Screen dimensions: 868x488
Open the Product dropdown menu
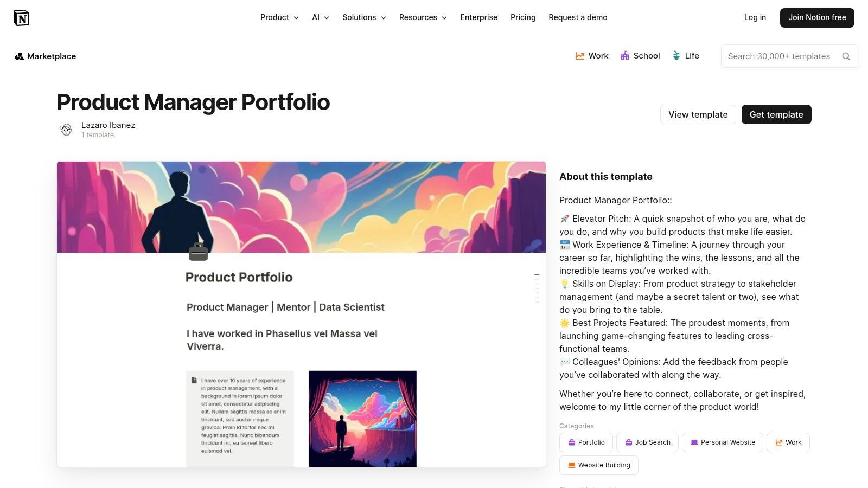pos(279,17)
